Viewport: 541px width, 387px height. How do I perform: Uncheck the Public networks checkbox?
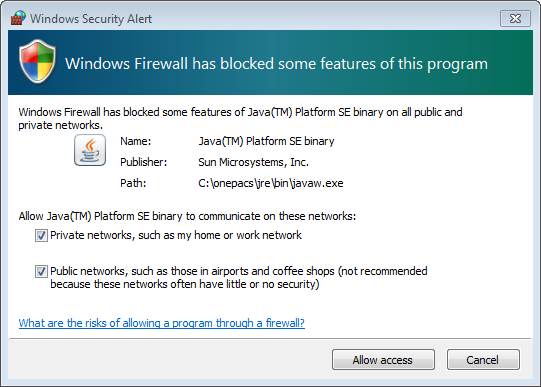click(x=41, y=271)
